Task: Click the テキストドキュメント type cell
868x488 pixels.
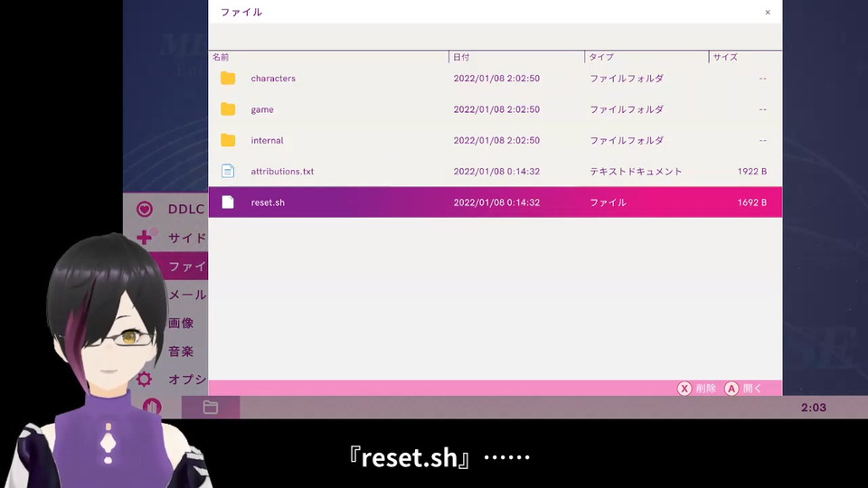Action: (636, 172)
